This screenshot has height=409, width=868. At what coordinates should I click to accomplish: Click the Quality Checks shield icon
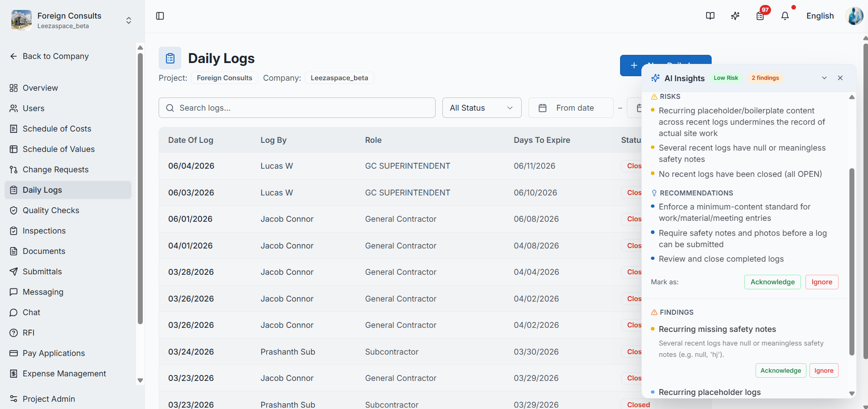pos(14,210)
